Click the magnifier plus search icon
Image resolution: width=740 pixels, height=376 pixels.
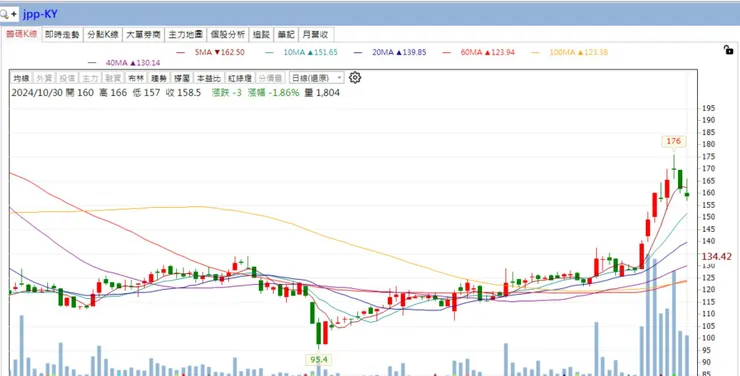point(8,14)
